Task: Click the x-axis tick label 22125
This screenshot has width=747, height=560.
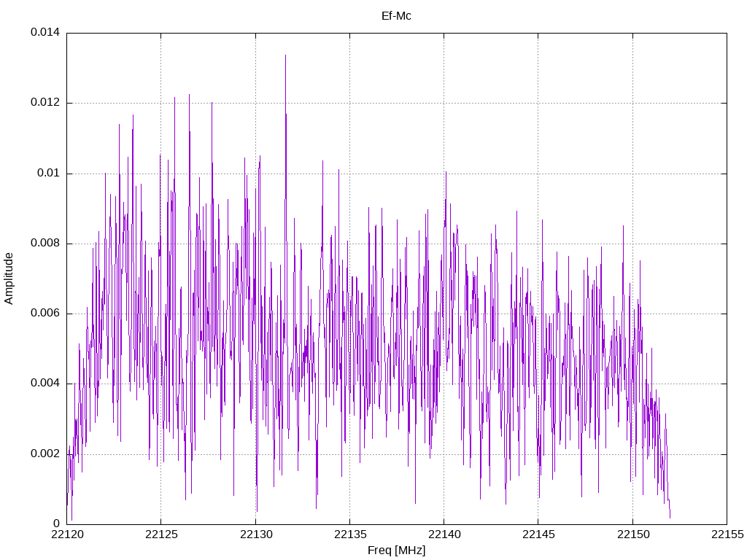Action: pos(161,534)
